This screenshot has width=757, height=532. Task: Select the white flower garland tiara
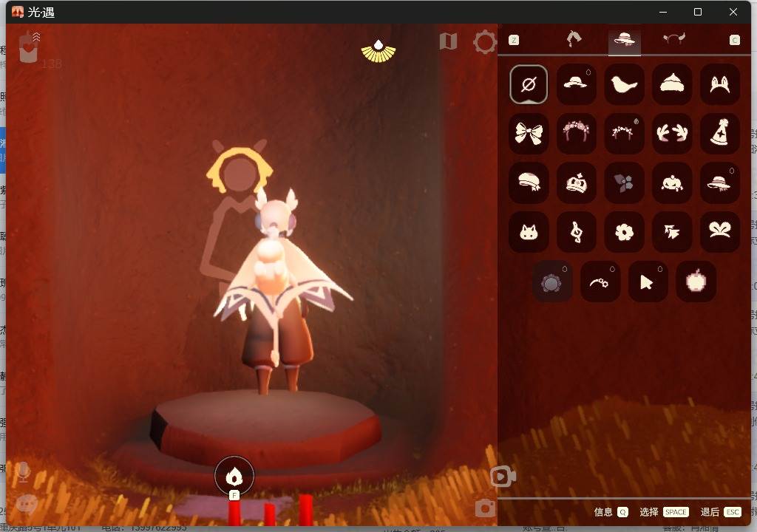coord(624,134)
